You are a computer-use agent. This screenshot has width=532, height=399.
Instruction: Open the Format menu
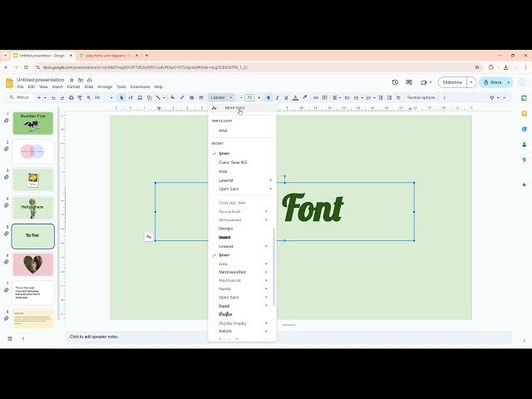pyautogui.click(x=73, y=86)
